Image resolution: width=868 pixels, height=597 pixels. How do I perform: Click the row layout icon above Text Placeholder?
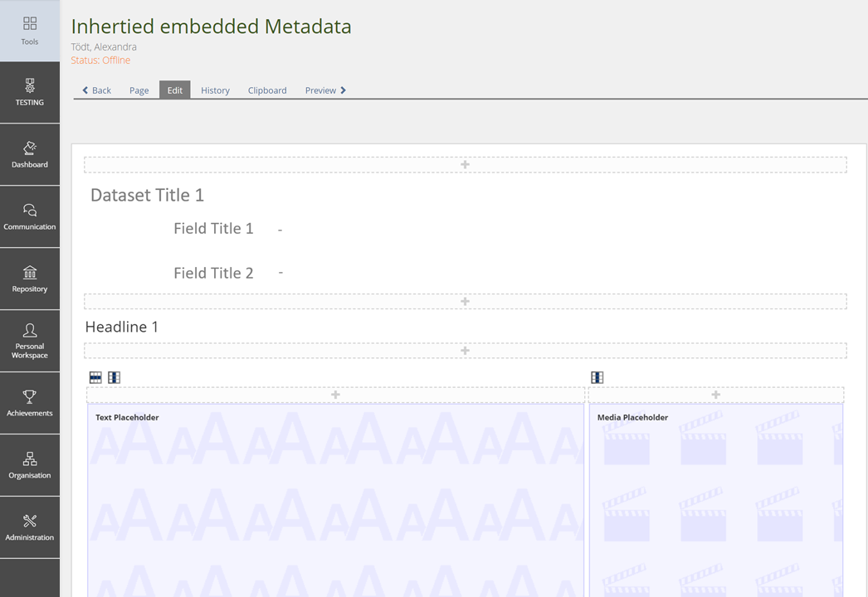(x=95, y=377)
